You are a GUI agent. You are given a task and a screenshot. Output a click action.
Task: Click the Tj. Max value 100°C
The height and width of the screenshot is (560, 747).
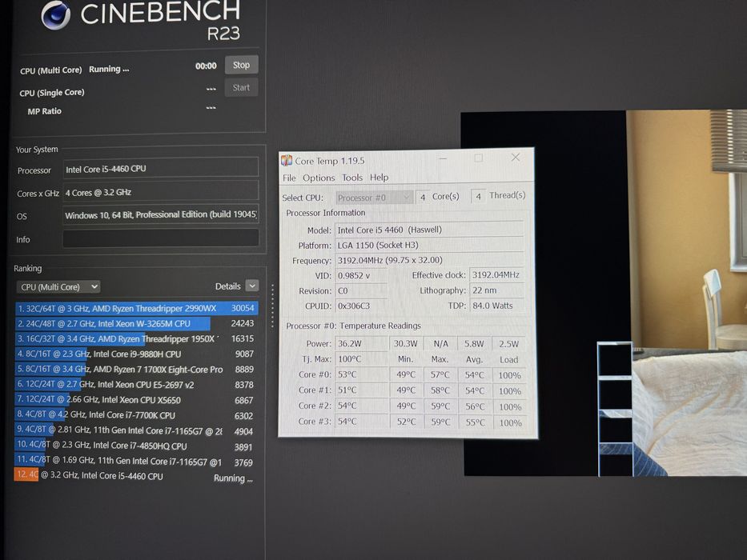click(360, 359)
